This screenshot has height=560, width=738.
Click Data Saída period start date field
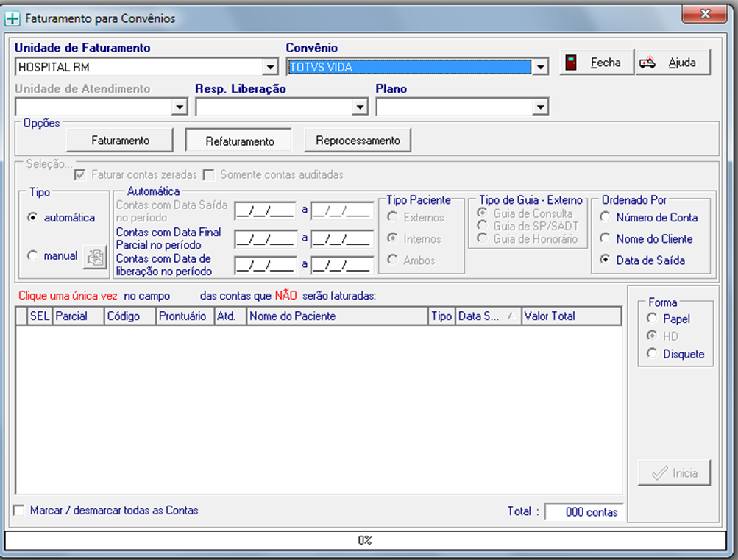(266, 210)
